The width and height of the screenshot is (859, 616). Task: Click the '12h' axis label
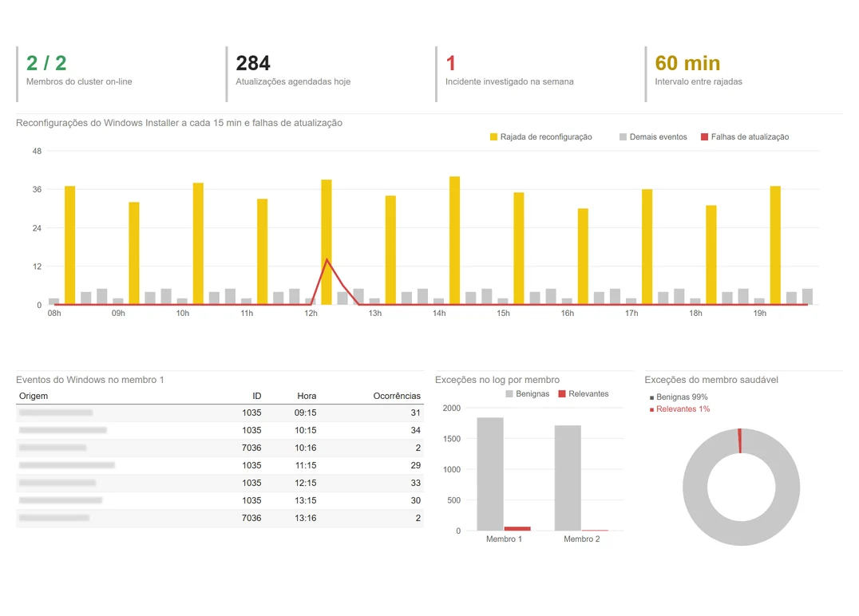pyautogui.click(x=311, y=314)
